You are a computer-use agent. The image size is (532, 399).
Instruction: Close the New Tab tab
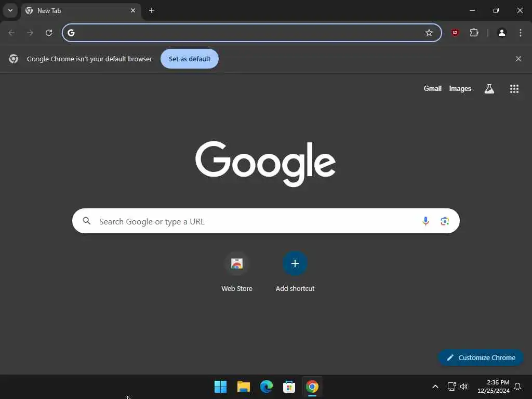click(133, 10)
